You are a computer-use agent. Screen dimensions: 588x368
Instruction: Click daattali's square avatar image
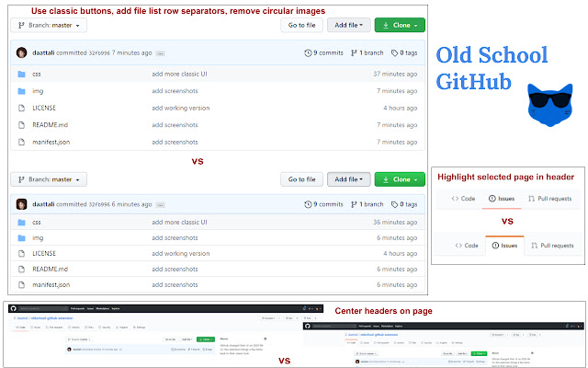21,204
